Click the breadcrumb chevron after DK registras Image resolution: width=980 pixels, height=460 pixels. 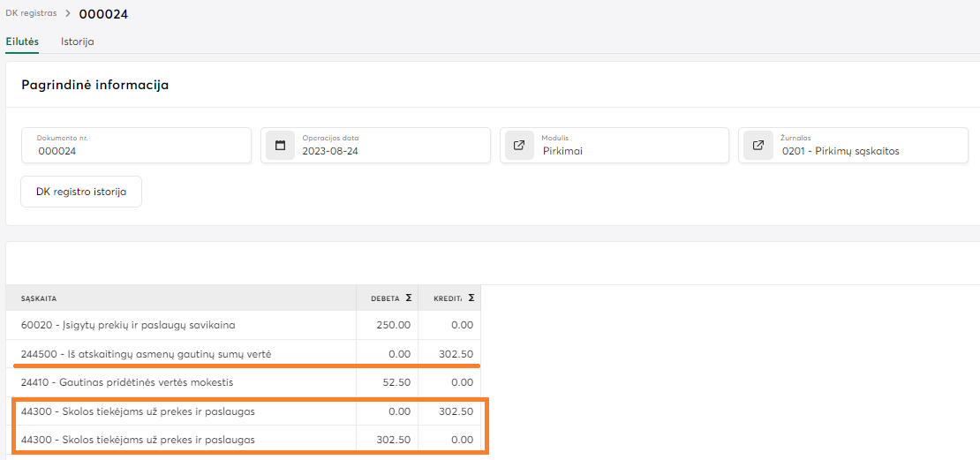click(x=68, y=14)
